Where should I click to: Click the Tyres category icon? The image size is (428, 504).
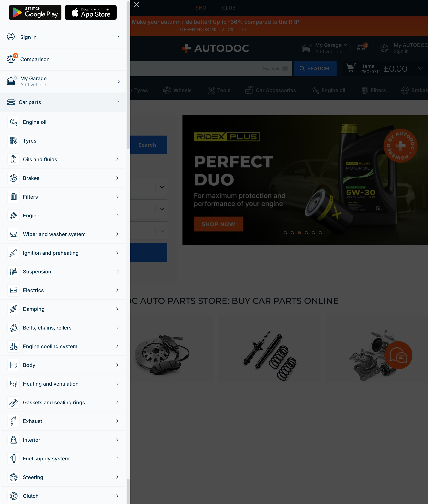[x=14, y=141]
